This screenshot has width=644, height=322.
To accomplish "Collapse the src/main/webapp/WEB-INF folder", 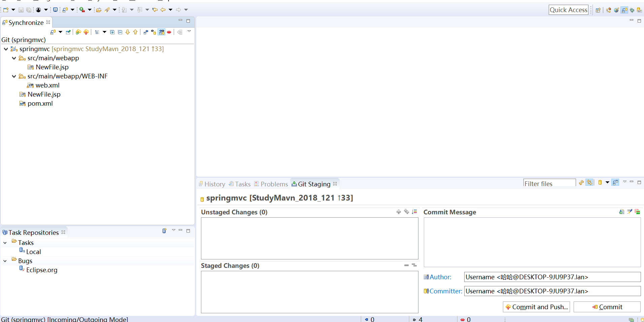I will [14, 76].
